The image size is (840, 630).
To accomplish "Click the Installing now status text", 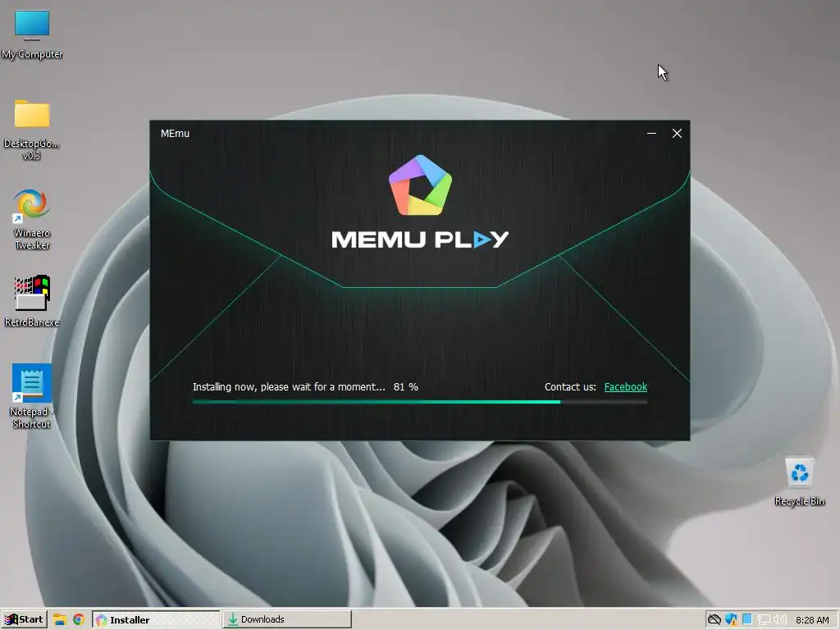I will (289, 387).
